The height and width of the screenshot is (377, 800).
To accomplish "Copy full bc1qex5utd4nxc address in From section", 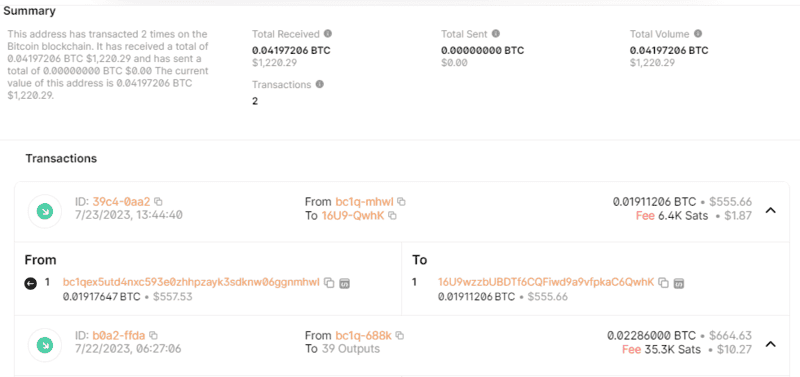I will coord(330,283).
